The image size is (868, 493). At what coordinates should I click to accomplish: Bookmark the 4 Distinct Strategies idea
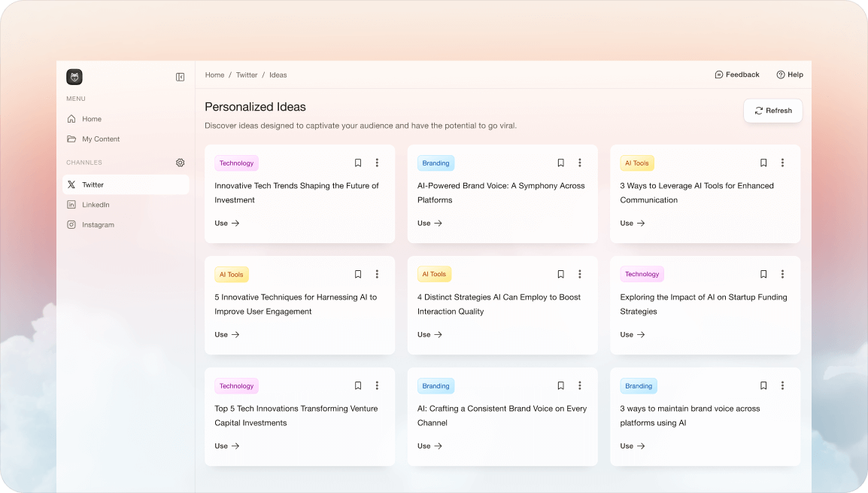pos(560,274)
